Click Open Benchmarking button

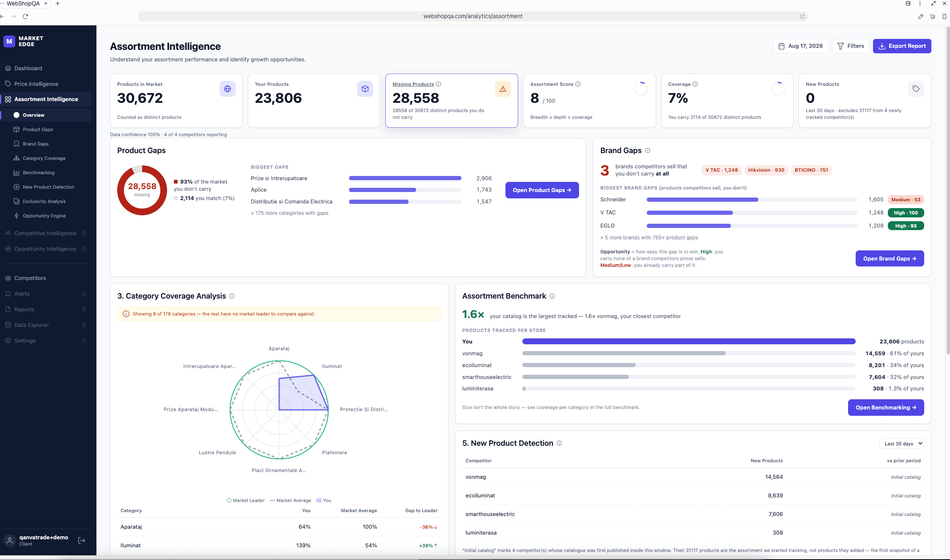(886, 408)
